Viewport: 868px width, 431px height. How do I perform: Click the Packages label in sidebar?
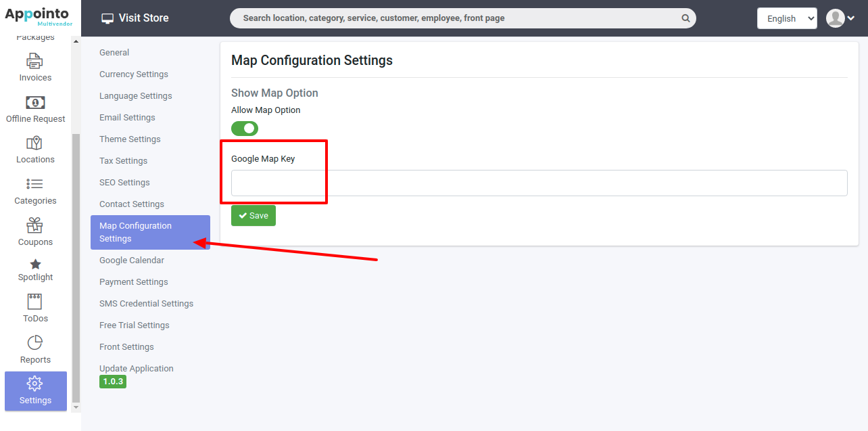35,38
